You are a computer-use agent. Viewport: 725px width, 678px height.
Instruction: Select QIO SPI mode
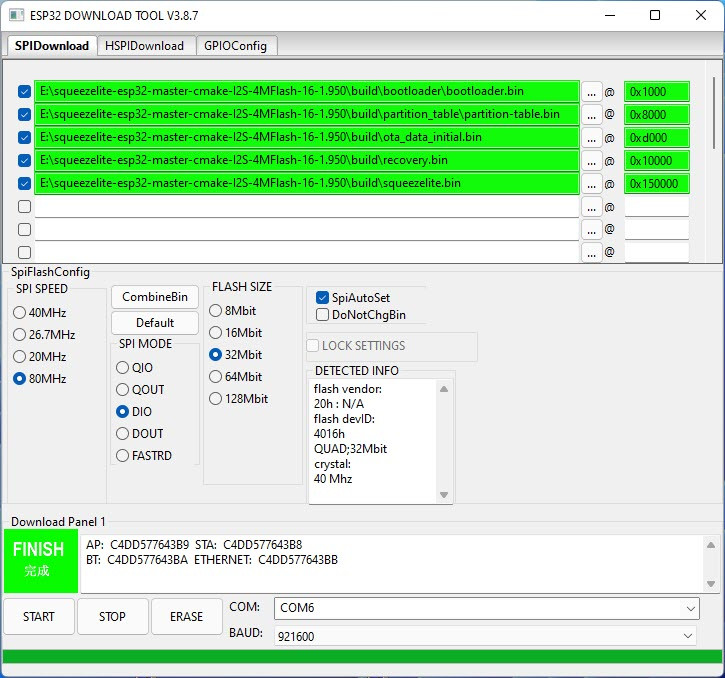point(135,368)
